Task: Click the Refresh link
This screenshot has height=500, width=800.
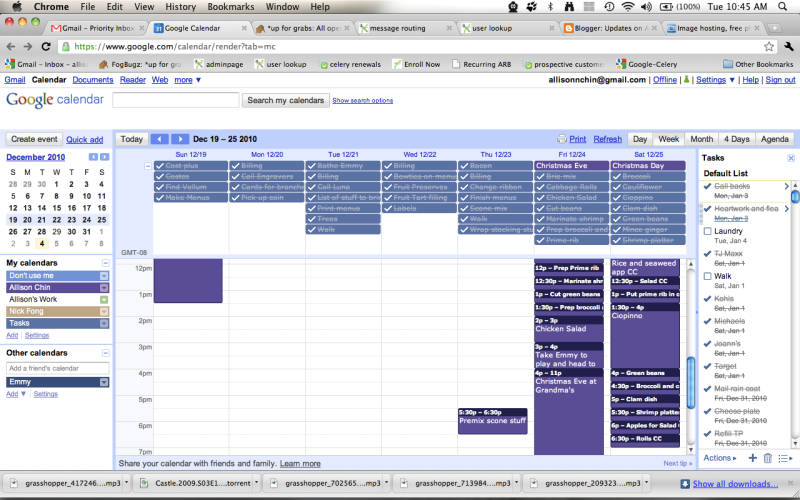Action: point(608,139)
